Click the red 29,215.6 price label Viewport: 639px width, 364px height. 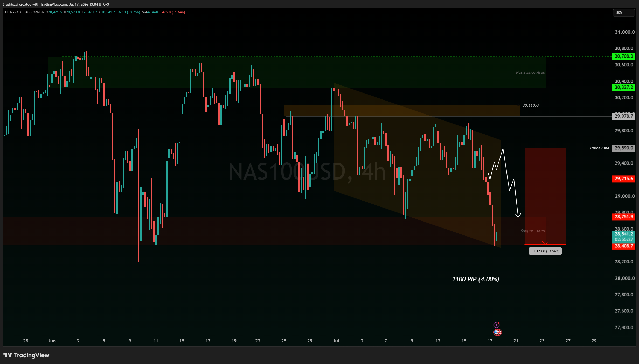pos(623,179)
